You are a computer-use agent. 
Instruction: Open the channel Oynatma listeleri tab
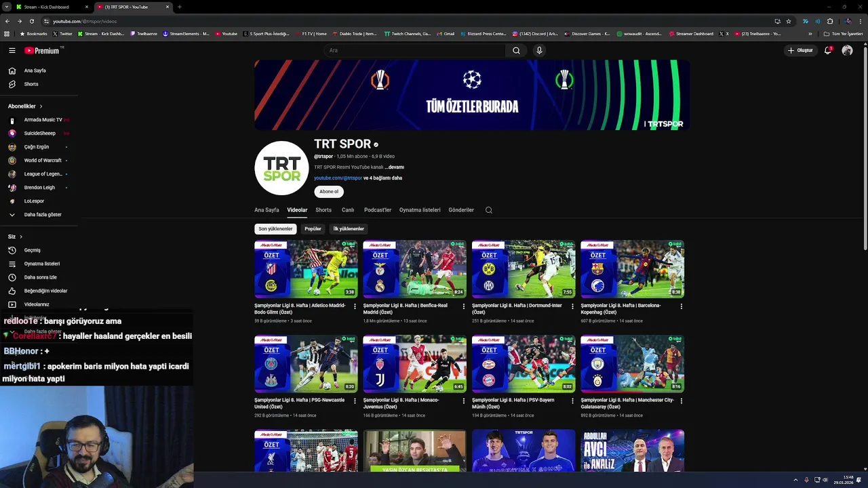(420, 210)
